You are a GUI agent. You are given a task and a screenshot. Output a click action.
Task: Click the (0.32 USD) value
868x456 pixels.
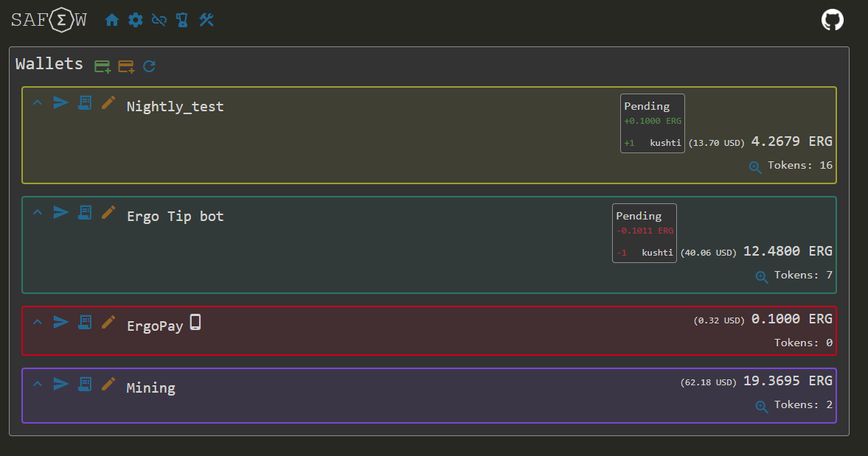tap(718, 320)
